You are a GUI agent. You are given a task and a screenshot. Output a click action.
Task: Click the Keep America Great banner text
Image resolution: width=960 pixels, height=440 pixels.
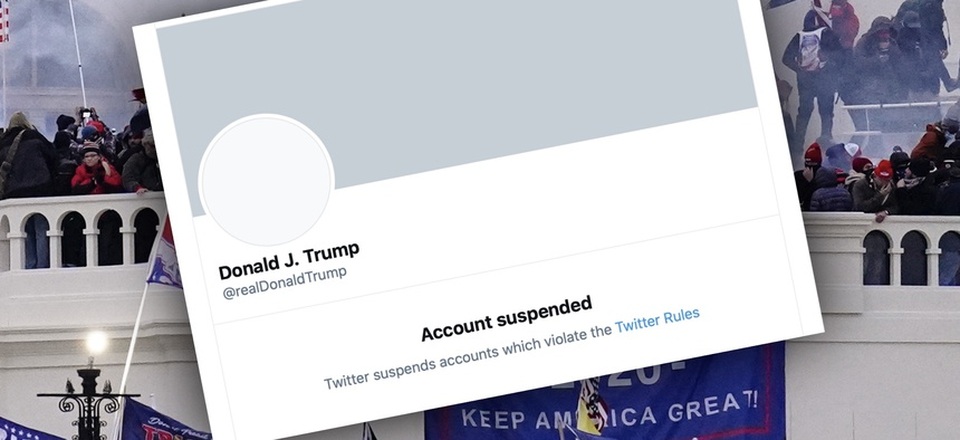609,411
